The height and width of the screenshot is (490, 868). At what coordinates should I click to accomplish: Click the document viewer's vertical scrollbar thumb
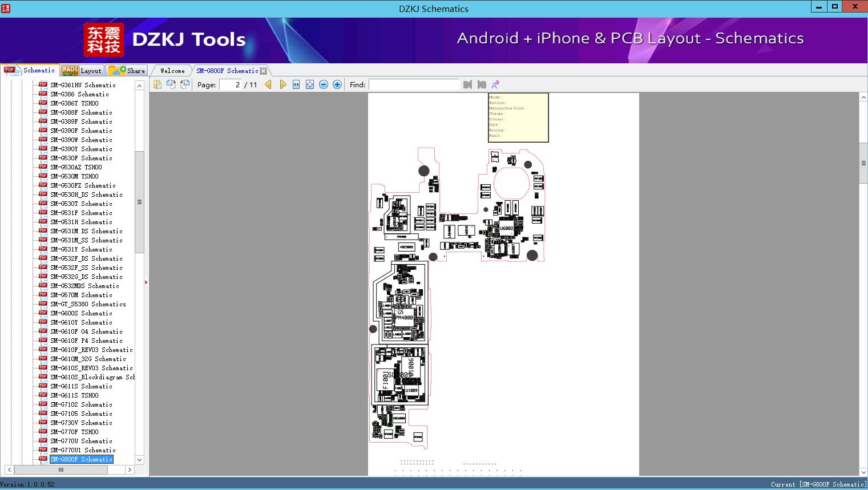(x=863, y=163)
